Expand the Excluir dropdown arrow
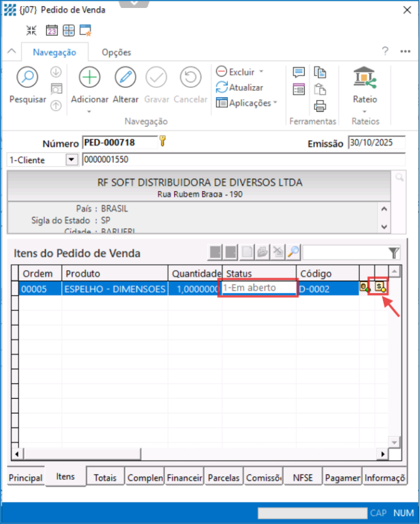The image size is (420, 524). pyautogui.click(x=261, y=72)
